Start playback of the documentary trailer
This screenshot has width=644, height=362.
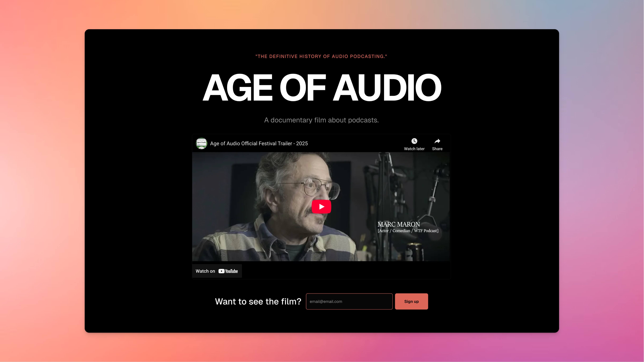321,206
